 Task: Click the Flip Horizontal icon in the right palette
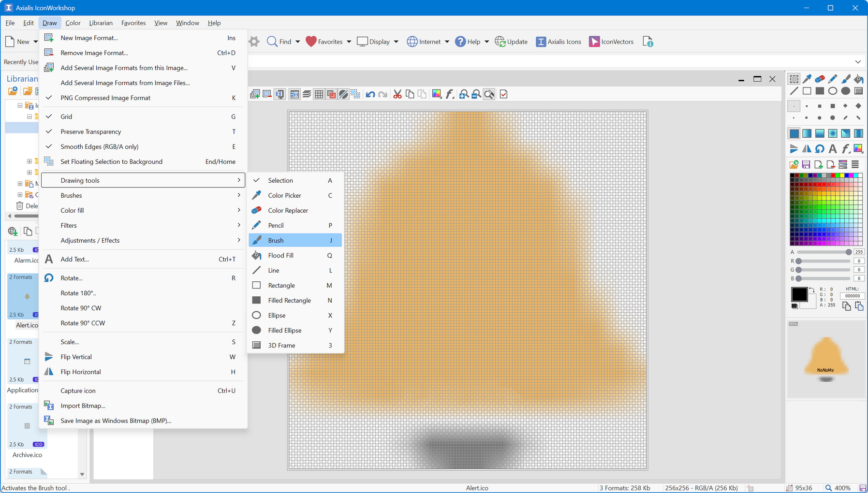coord(807,148)
